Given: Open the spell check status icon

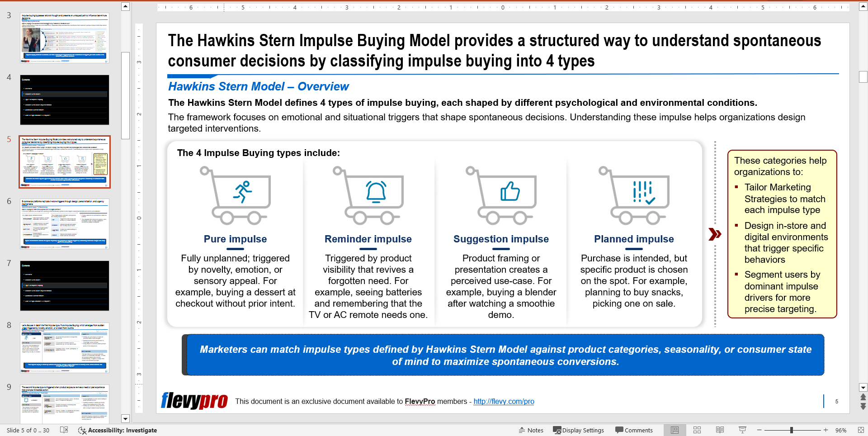Looking at the screenshot, I should (x=64, y=430).
